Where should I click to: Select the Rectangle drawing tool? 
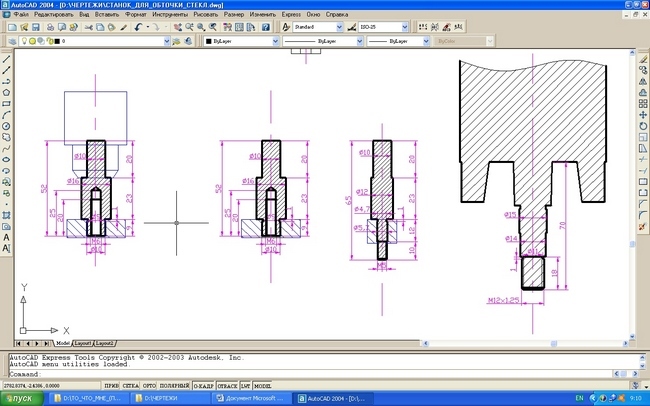6,104
